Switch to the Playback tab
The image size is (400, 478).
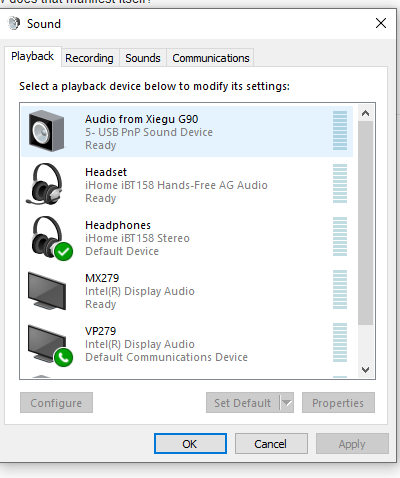32,56
